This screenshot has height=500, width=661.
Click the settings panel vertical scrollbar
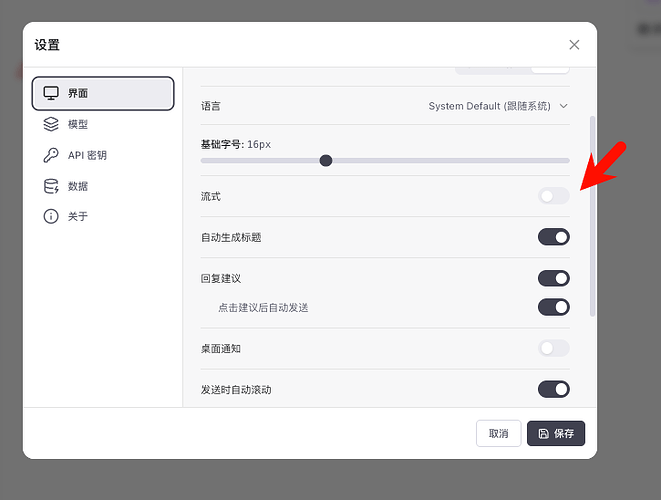click(x=592, y=216)
